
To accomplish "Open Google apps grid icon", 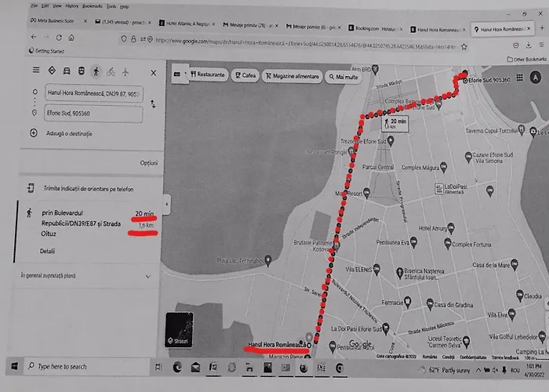I will 519,78.
